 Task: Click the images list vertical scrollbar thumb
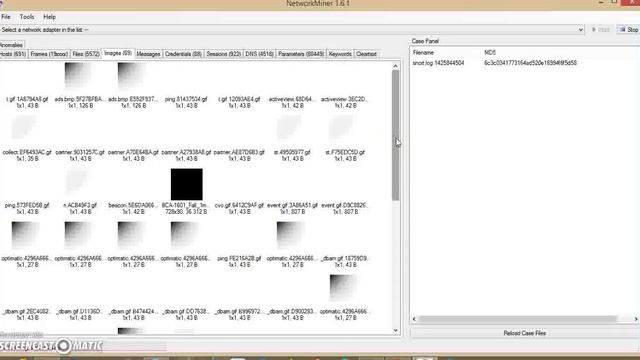[396, 135]
